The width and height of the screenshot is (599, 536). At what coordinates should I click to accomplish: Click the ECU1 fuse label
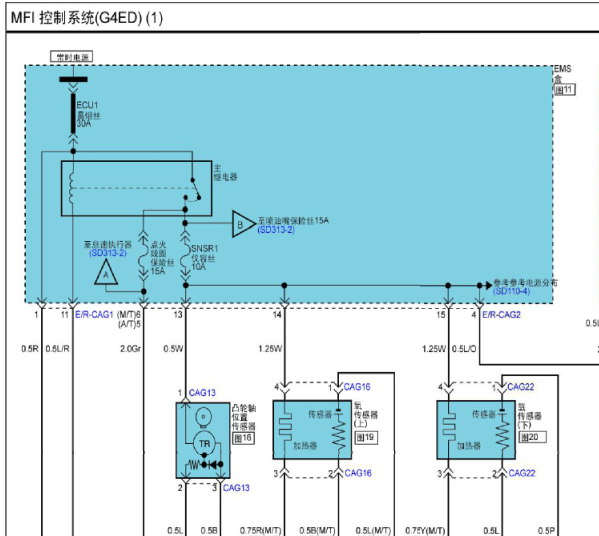click(x=88, y=114)
